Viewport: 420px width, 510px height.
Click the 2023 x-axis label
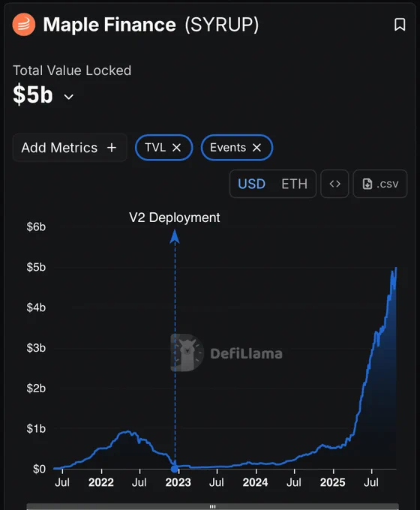pos(178,482)
